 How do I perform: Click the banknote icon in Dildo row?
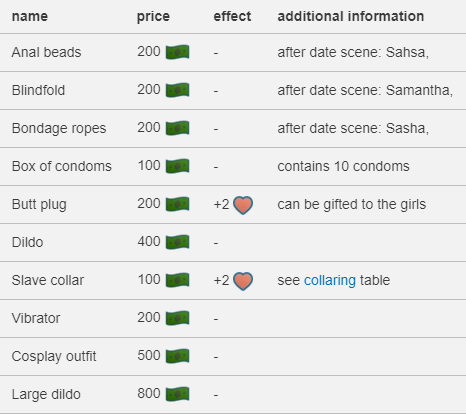(177, 242)
